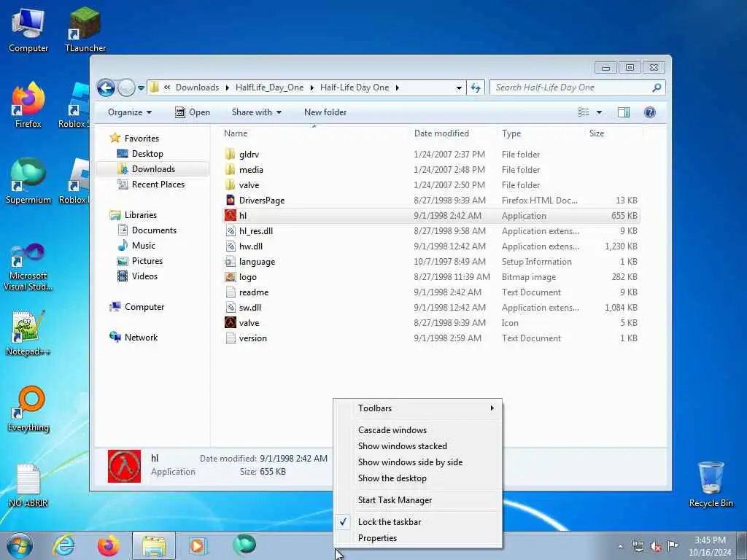Select Music library
The image size is (747, 560).
coord(143,246)
